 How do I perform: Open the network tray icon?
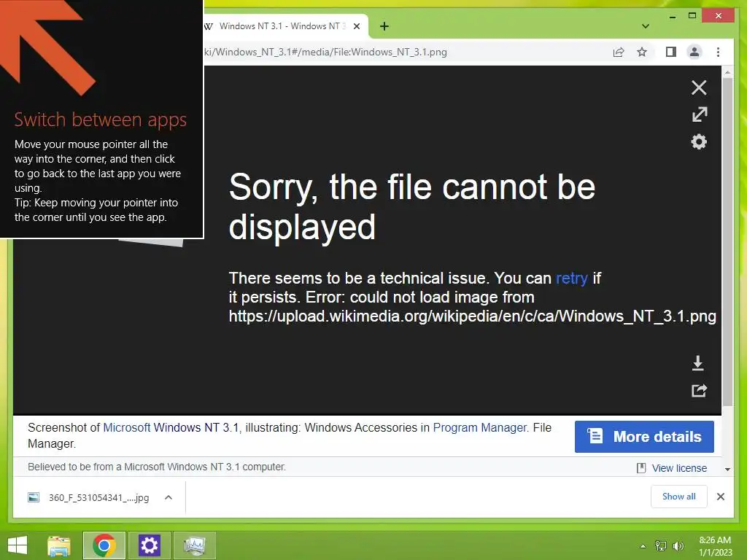pyautogui.click(x=661, y=546)
